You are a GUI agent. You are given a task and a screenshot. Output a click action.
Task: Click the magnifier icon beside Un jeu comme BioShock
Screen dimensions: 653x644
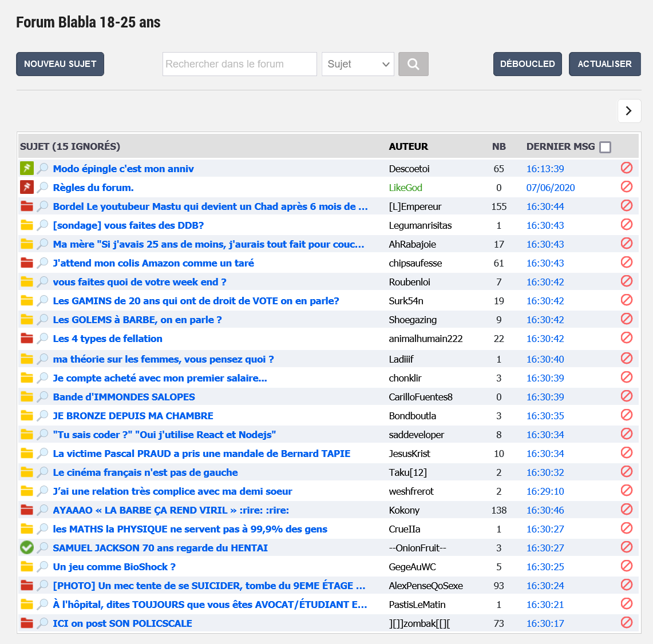tap(42, 567)
